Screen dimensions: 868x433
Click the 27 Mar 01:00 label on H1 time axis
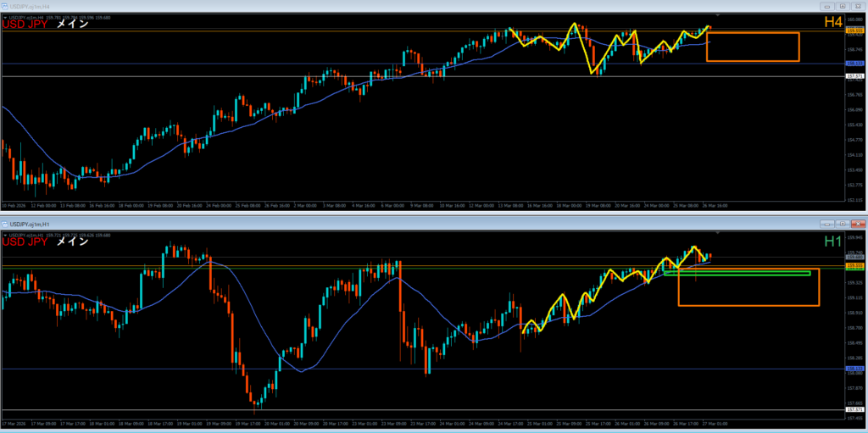point(714,424)
